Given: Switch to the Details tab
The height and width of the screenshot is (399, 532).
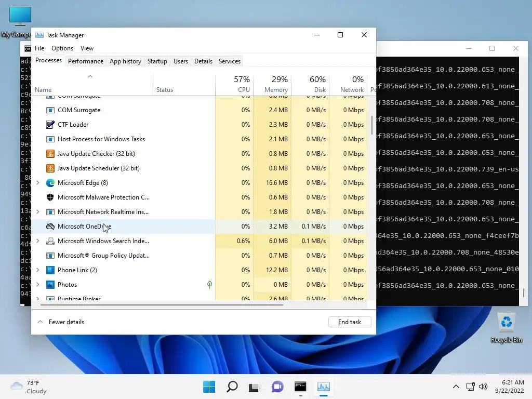Looking at the screenshot, I should click(203, 61).
